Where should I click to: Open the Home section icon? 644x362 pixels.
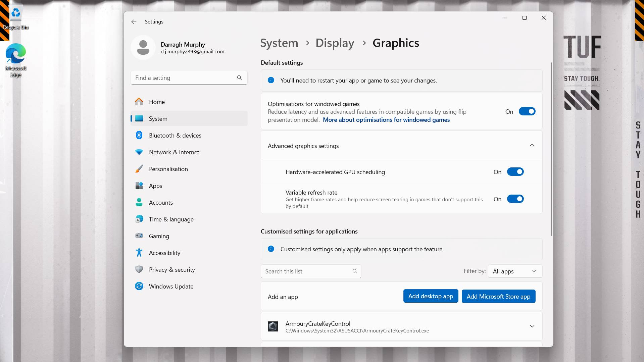[x=139, y=102]
